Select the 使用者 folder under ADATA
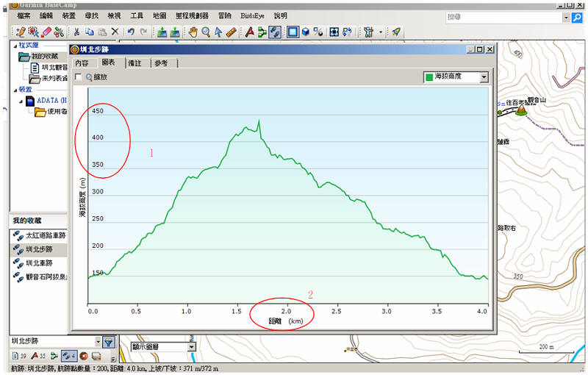This screenshot has width=588, height=375. point(51,112)
